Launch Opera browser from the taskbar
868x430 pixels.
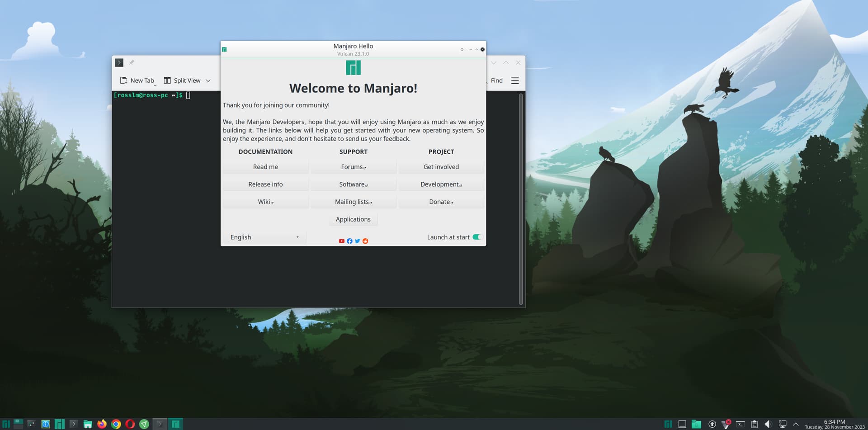130,424
